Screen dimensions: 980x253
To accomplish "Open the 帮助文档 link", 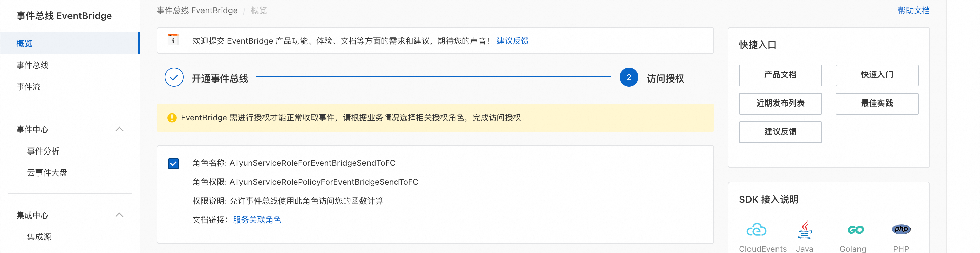I will pyautogui.click(x=914, y=10).
